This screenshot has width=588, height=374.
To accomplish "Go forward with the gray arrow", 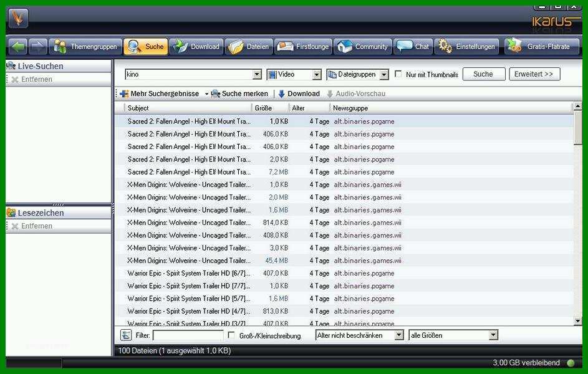I will tap(38, 47).
